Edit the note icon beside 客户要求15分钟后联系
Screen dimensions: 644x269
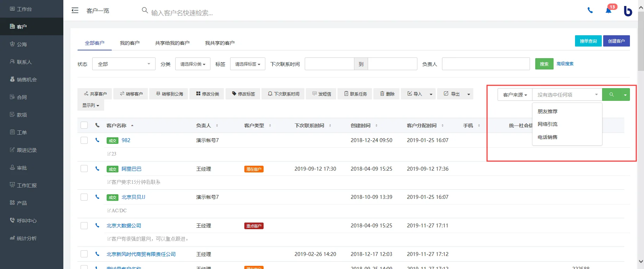(x=109, y=182)
